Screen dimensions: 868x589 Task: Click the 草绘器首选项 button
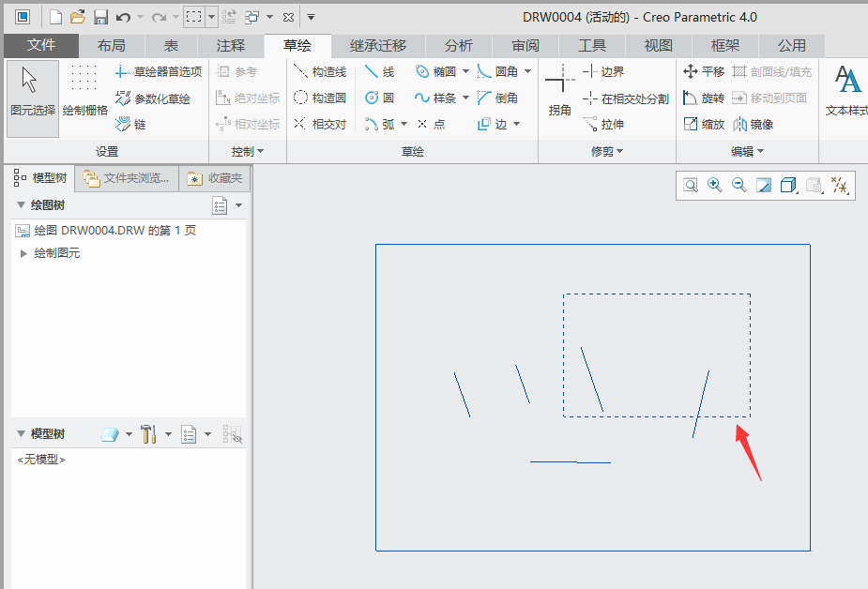click(158, 71)
